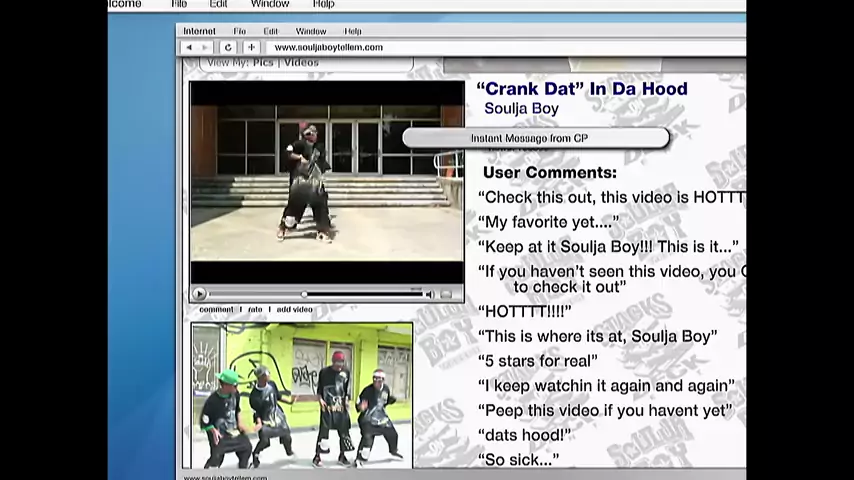Screen dimensions: 854x480
Task: Click the plus button beside the reload icon
Action: point(251,47)
